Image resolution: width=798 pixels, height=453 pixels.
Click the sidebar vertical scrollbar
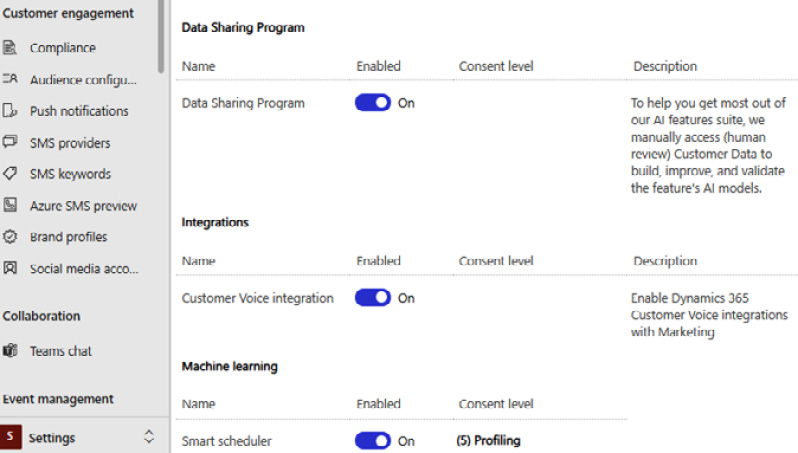coord(161,37)
